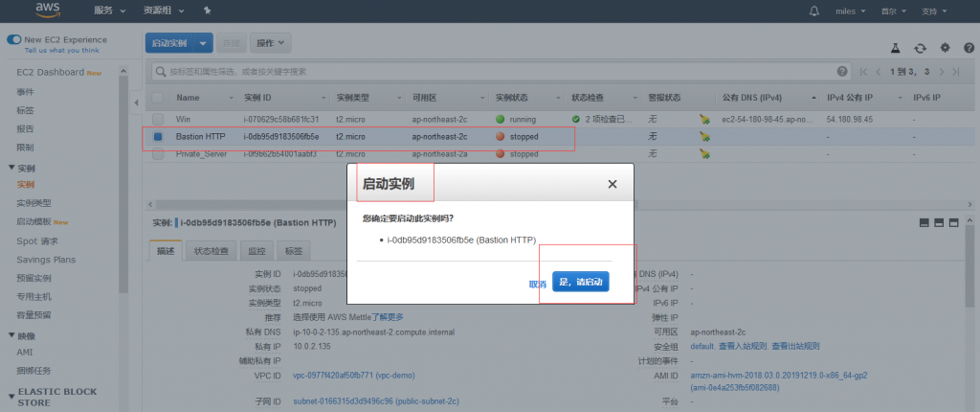Check the select-all header checkbox
Viewport: 980px width, 412px height.
coord(158,98)
